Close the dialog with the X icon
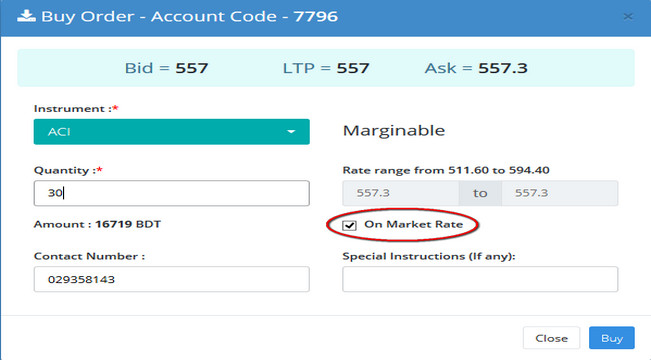The width and height of the screenshot is (651, 360). (x=628, y=17)
